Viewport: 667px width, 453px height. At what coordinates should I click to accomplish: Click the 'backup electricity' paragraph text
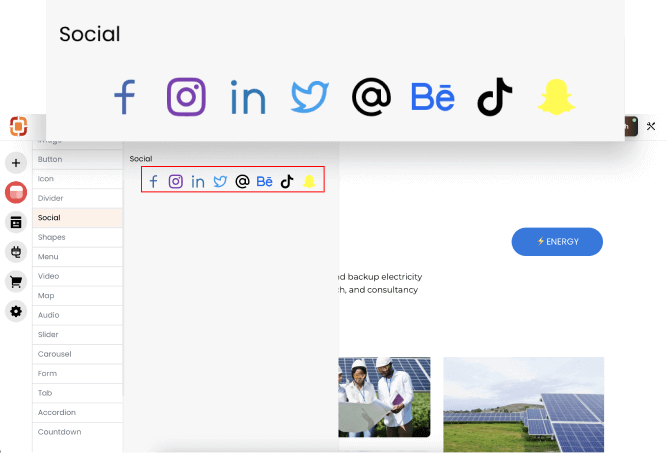coord(381,283)
